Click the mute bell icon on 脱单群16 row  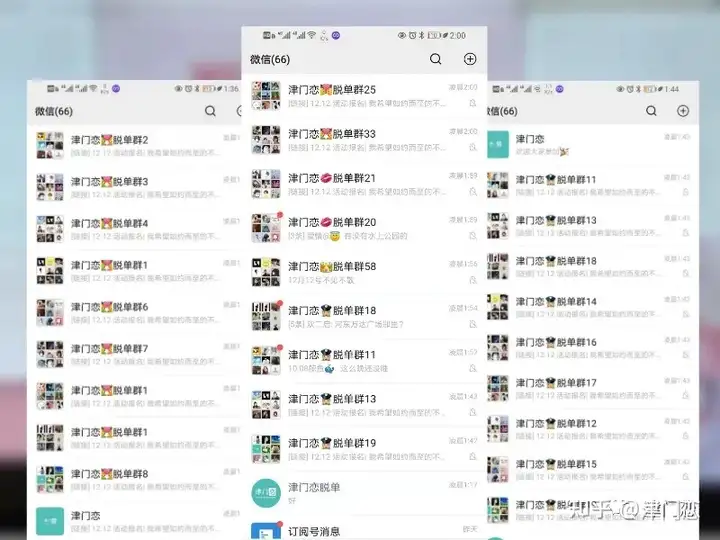686,354
